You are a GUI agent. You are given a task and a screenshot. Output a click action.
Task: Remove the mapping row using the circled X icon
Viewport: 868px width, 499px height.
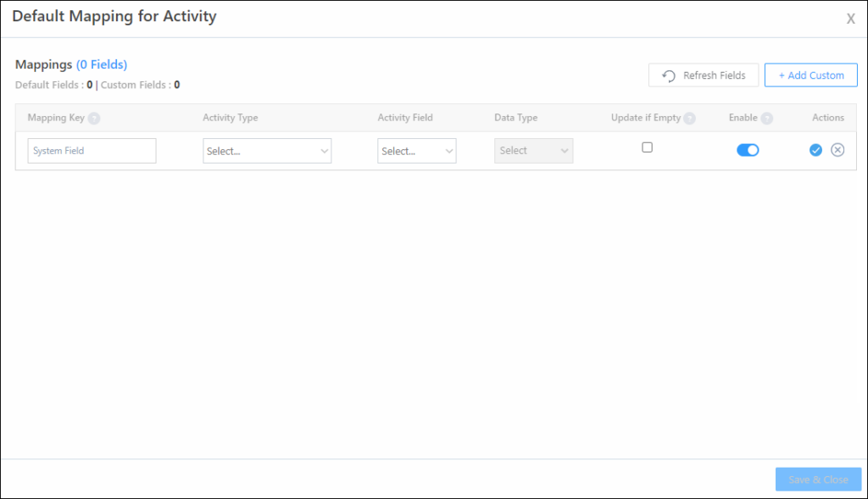click(837, 150)
